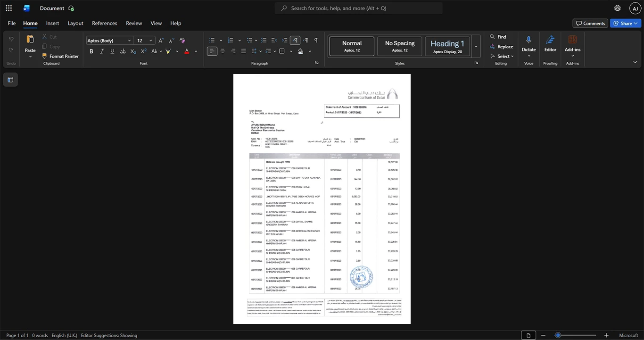Open the AJ account avatar
The image size is (644, 340).
click(x=636, y=8)
